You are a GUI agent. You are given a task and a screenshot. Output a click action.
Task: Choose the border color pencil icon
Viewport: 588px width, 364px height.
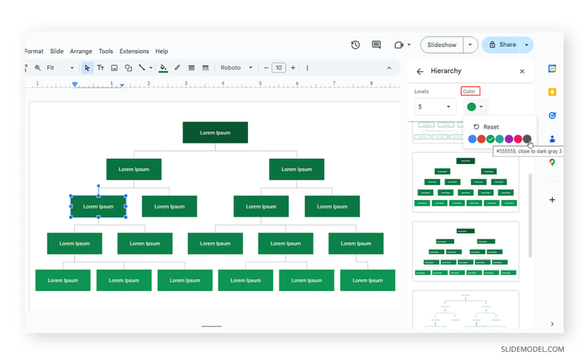(x=177, y=68)
